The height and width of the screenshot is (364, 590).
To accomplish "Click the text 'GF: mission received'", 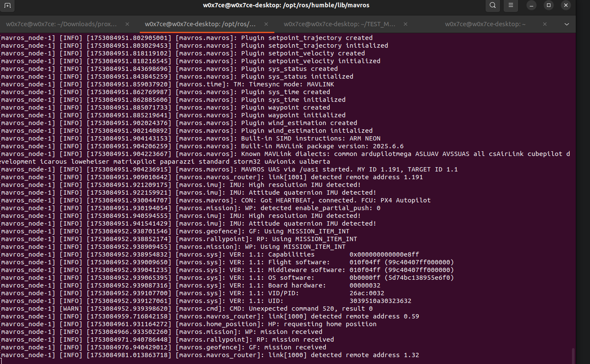I will tap(288, 347).
